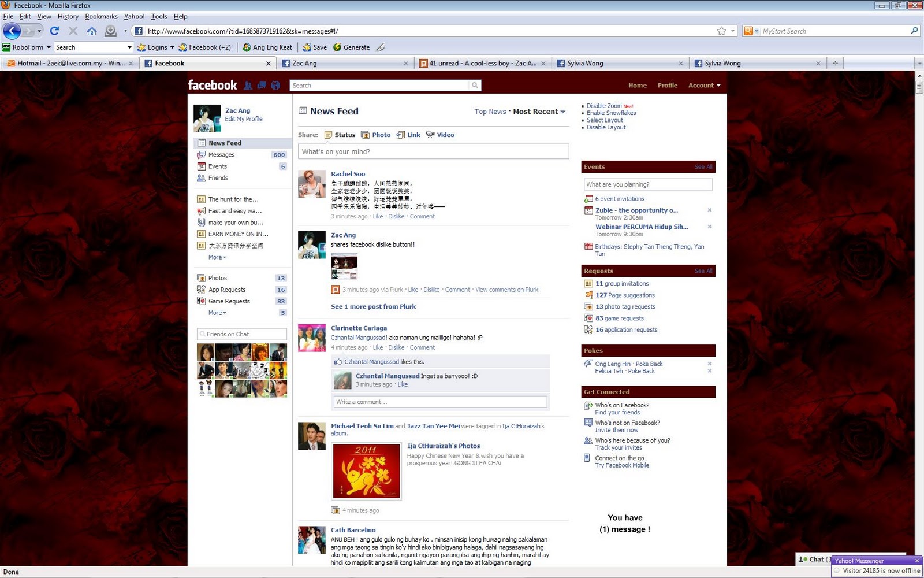The height and width of the screenshot is (578, 924).
Task: Click the Facebook friend requests icon in header
Action: click(248, 86)
